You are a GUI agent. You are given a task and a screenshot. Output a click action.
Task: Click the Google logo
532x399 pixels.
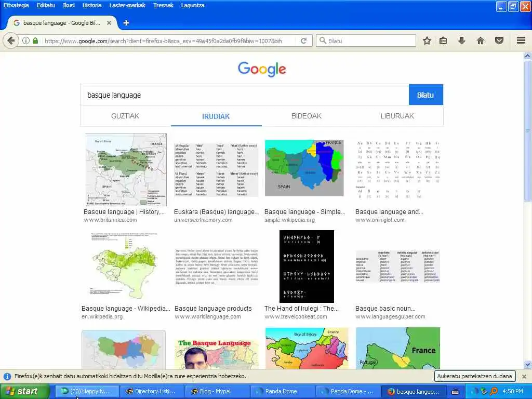point(262,69)
